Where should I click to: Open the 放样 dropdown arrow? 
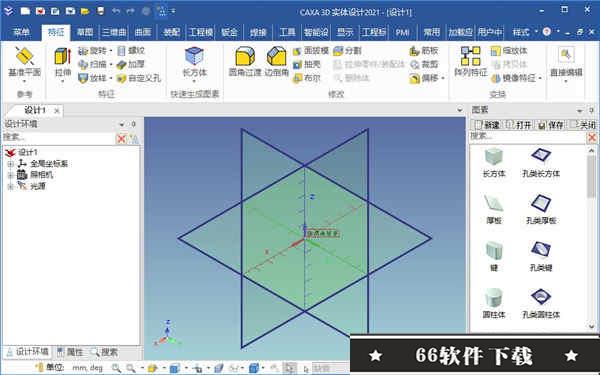tap(111, 78)
